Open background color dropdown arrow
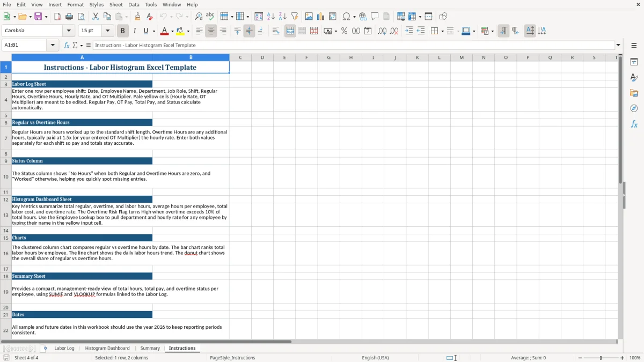The width and height of the screenshot is (644, 362). point(188,31)
